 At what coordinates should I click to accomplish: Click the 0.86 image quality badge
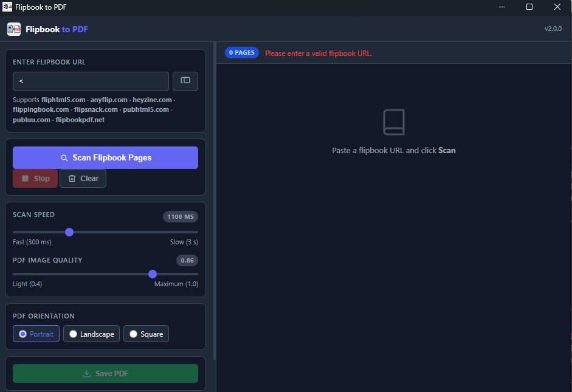[187, 260]
